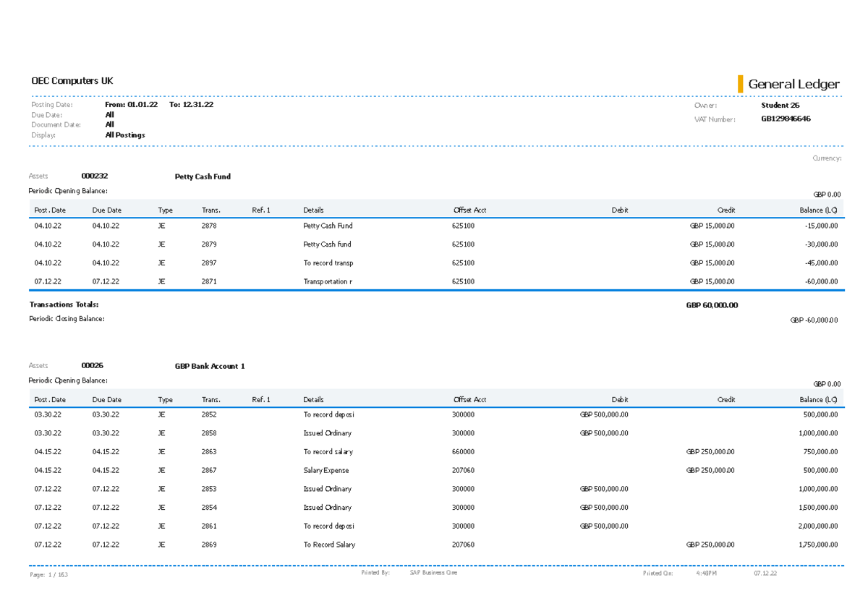Select owner name Student 26
This screenshot has height=614, width=868.
point(780,104)
